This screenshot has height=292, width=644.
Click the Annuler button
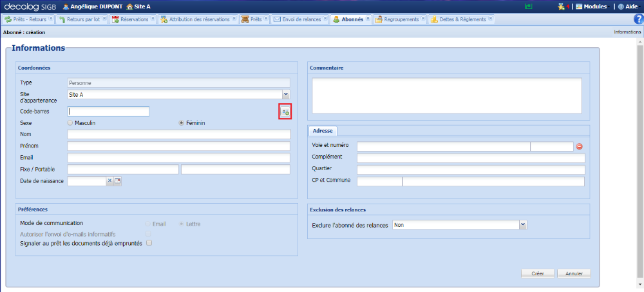pyautogui.click(x=574, y=273)
